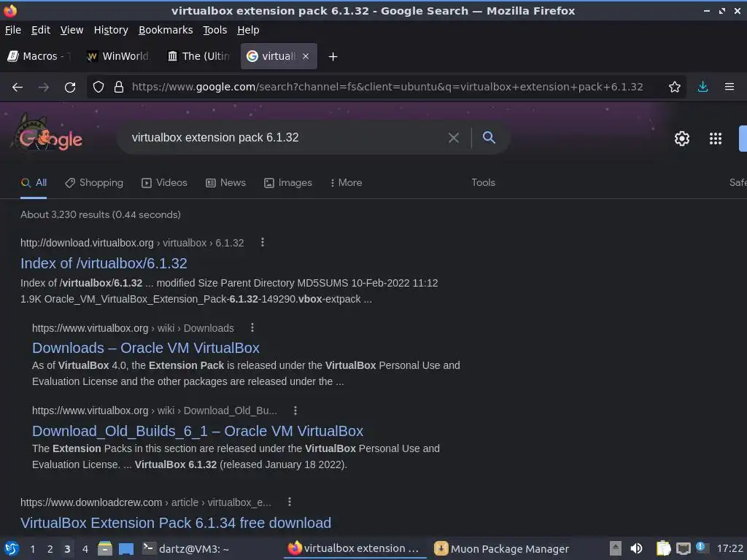Filter results by Shopping
The image size is (747, 560).
(94, 183)
